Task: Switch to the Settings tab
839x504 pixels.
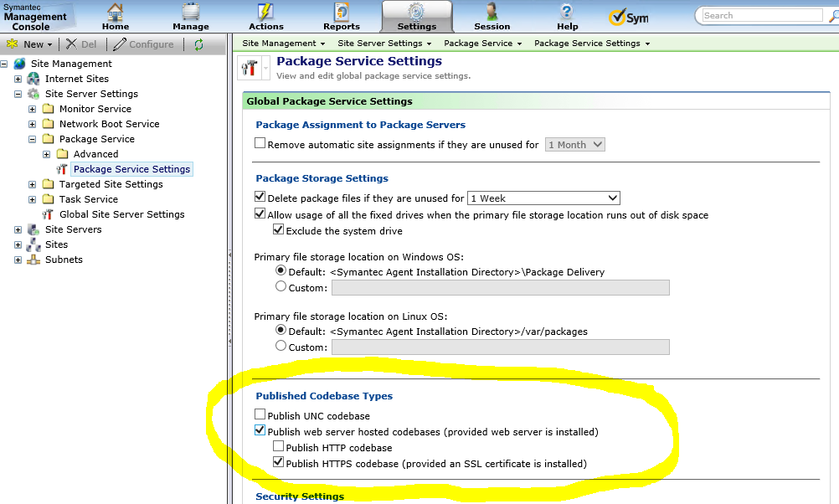Action: click(417, 17)
